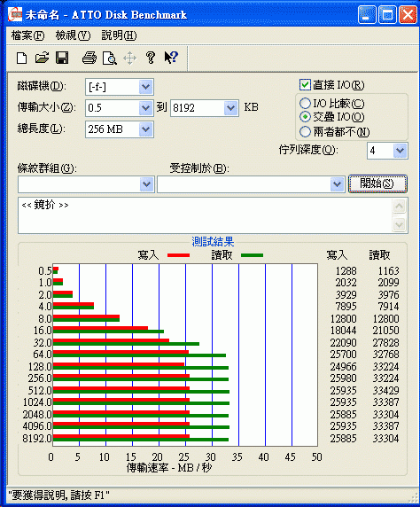Viewport: 420px width, 507px height.
Task: Click the ATTO app icon in title bar
Action: 15,14
